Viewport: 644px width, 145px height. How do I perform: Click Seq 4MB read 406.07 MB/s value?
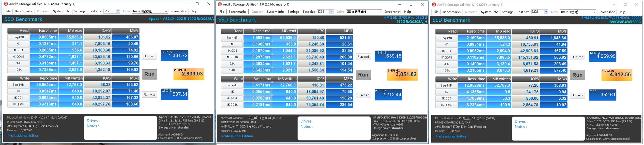coord(126,37)
